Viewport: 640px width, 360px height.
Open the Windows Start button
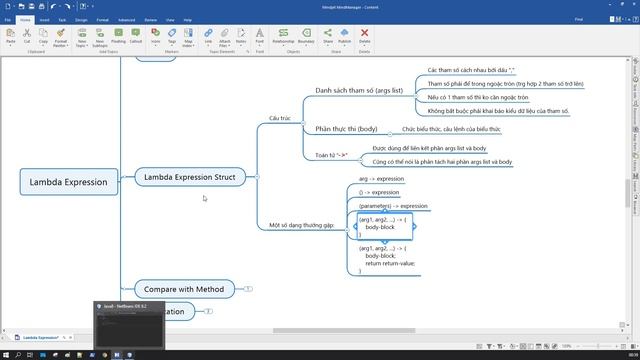point(6,355)
